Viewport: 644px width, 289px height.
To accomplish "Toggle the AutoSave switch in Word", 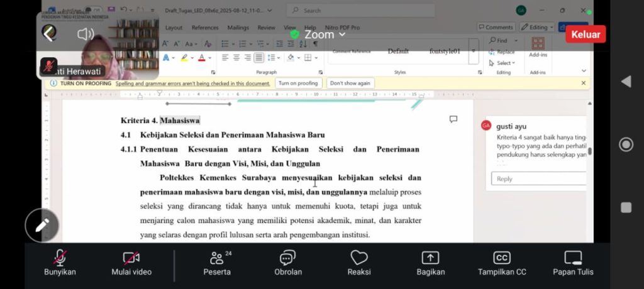I will pos(94,10).
